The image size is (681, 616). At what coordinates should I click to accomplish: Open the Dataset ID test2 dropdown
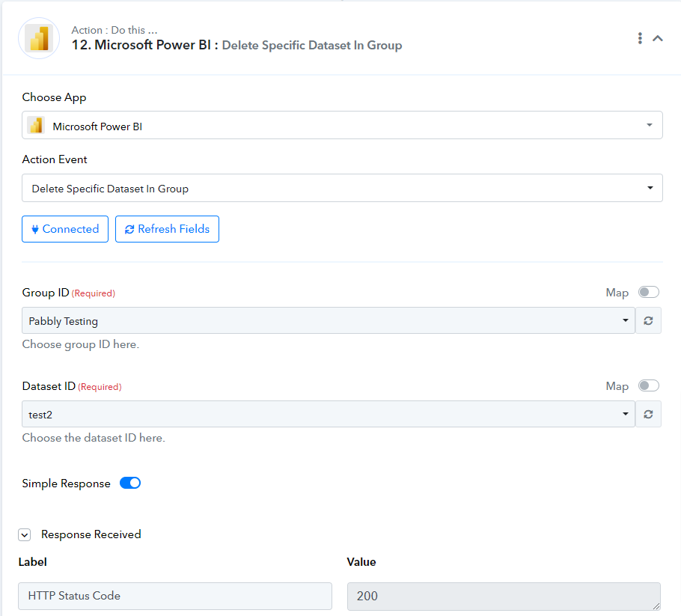tap(329, 414)
